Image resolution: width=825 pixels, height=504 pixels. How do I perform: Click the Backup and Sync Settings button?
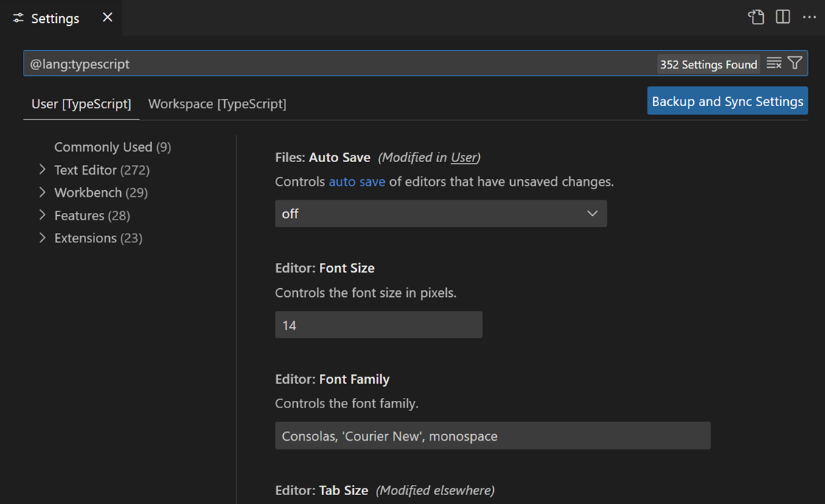click(727, 101)
